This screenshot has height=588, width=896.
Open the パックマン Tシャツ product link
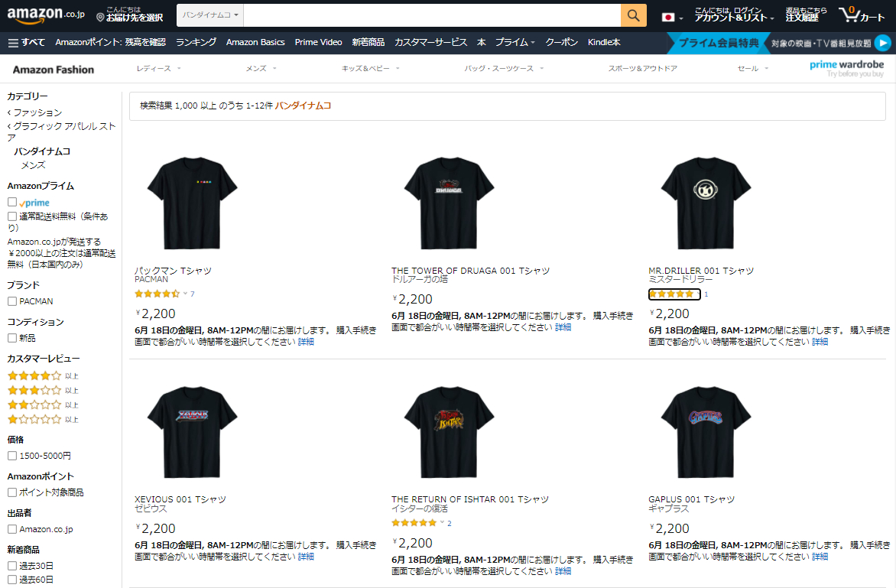tap(173, 271)
